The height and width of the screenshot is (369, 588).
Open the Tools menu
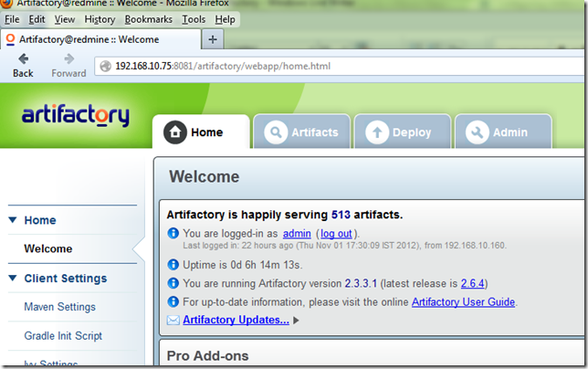tap(194, 19)
